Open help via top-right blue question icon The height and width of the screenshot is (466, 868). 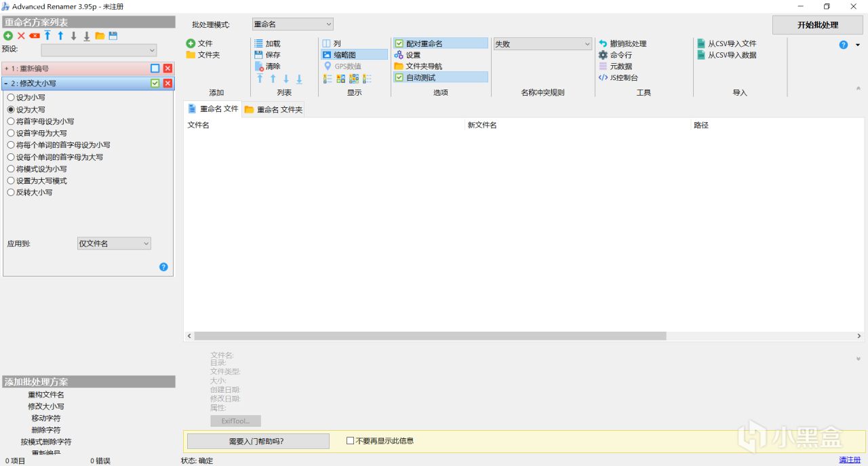point(844,45)
